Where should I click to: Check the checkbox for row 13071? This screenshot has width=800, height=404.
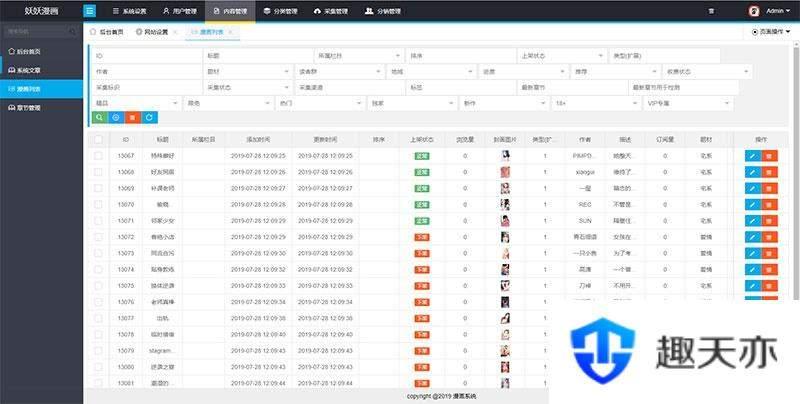pos(98,221)
